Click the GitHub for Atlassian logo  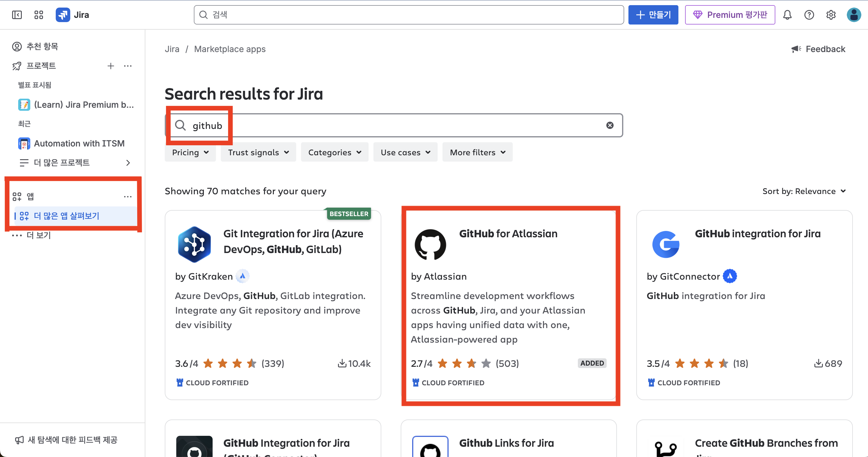click(x=430, y=244)
